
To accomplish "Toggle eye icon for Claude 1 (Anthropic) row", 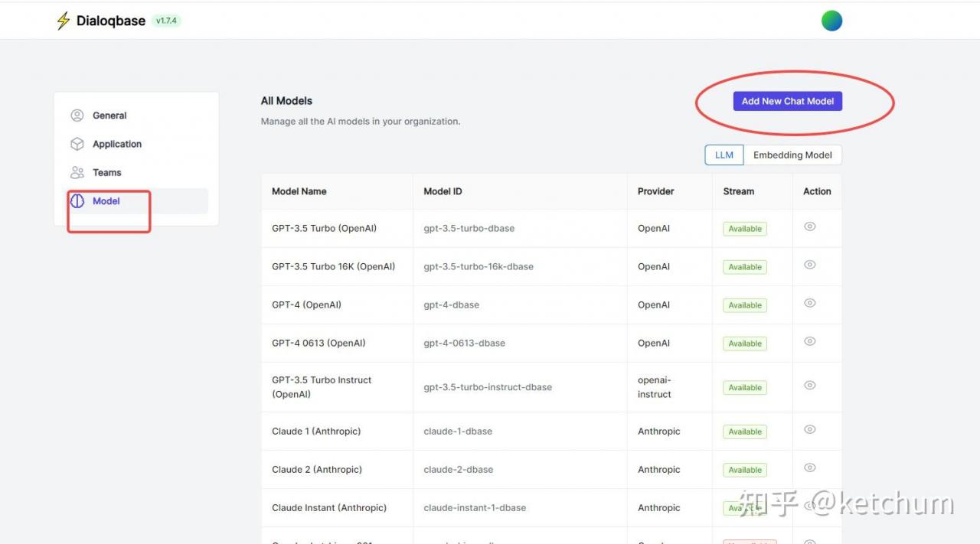I will coord(810,429).
